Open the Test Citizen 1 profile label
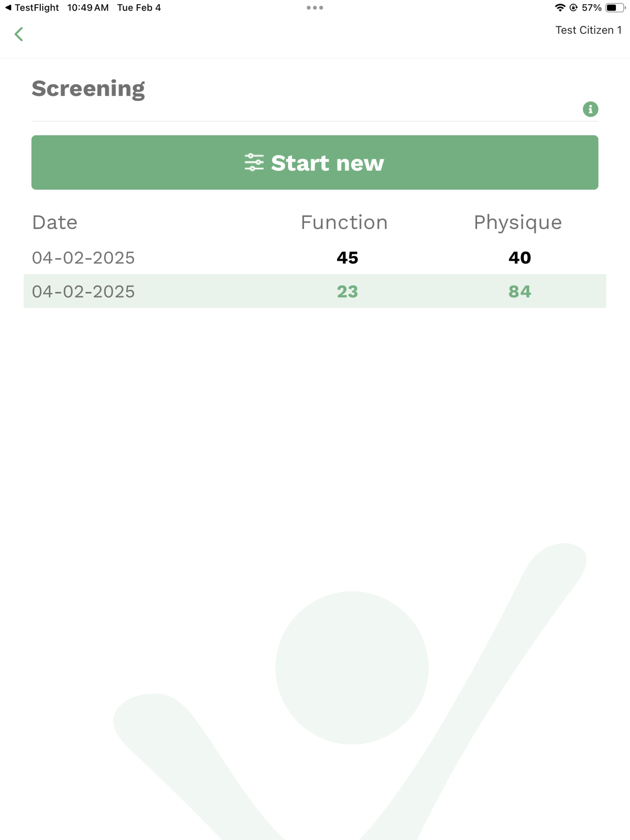This screenshot has width=630, height=840. pyautogui.click(x=588, y=30)
